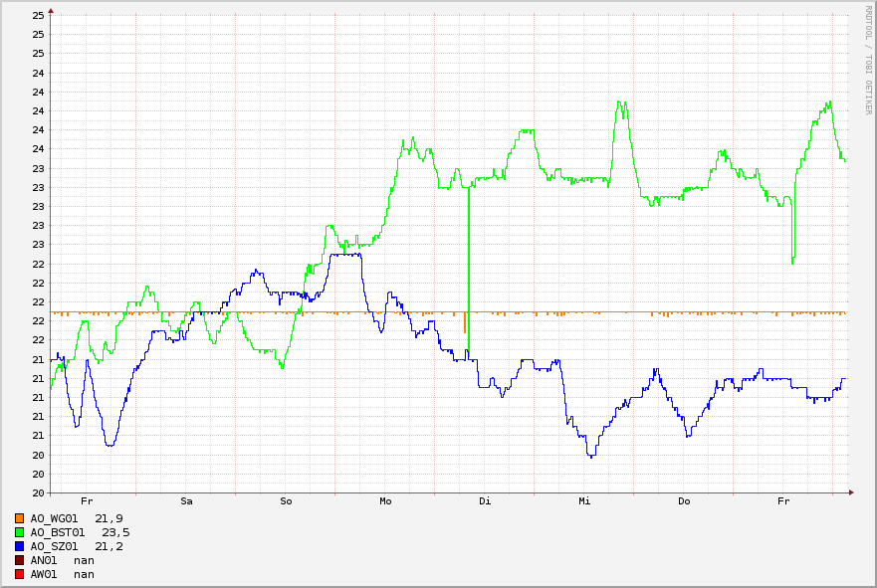877x588 pixels.
Task: Click the blue AO_SZ01 legend swatch
Action: (19, 546)
